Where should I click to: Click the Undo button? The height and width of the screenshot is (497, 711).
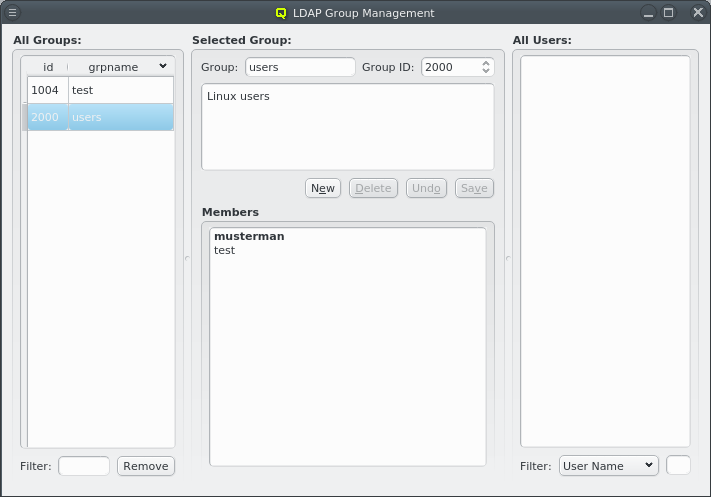[426, 188]
